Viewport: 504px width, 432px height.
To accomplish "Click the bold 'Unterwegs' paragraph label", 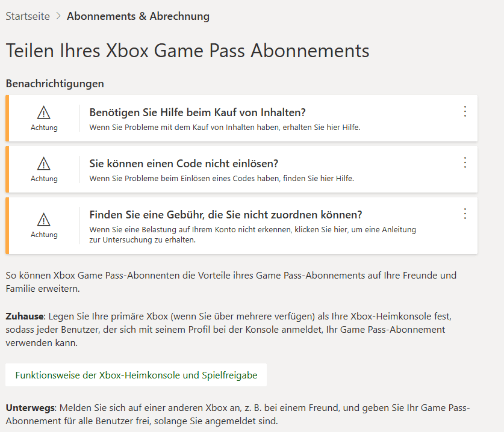I will click(x=30, y=407).
